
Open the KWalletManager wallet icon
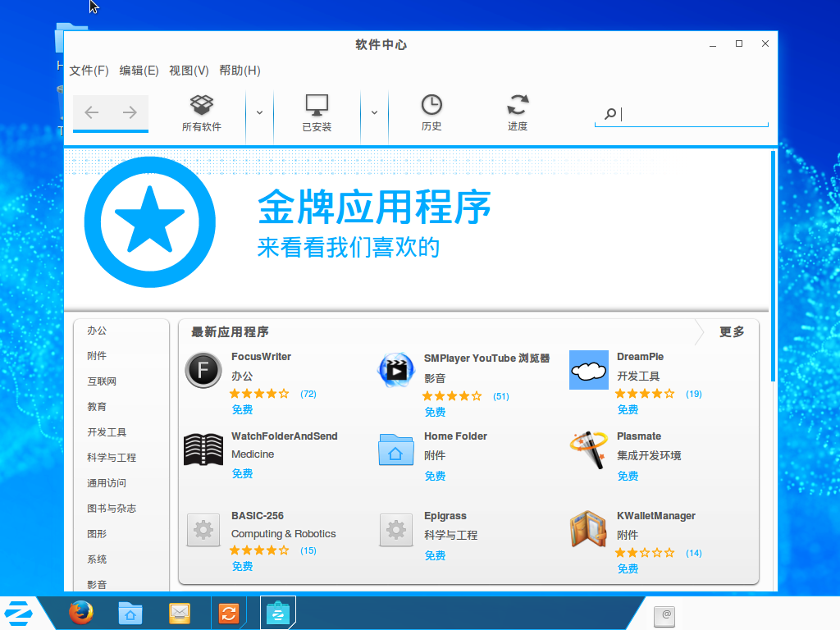(588, 529)
